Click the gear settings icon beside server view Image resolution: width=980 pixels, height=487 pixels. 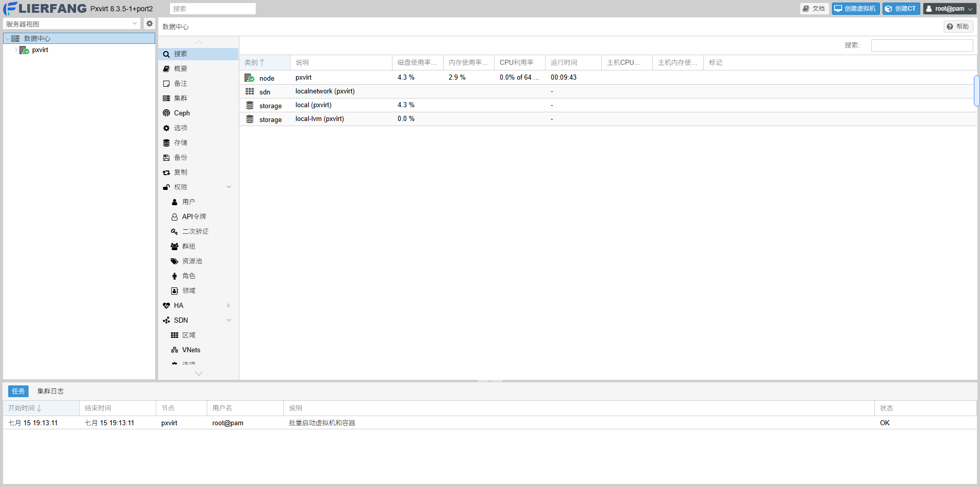point(149,23)
